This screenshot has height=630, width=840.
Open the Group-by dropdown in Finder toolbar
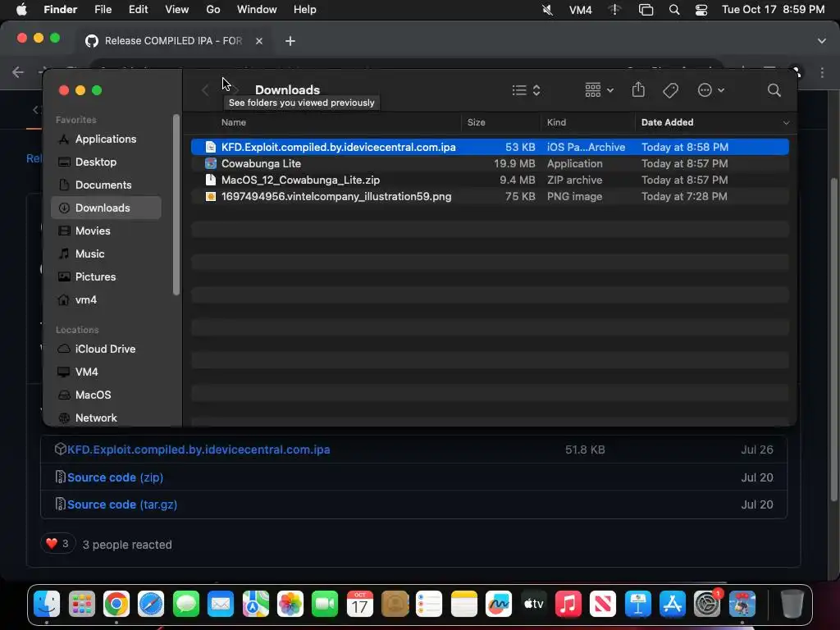(x=599, y=90)
